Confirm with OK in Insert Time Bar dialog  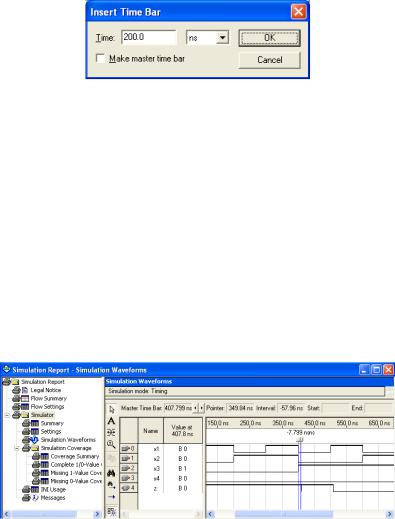[269, 38]
